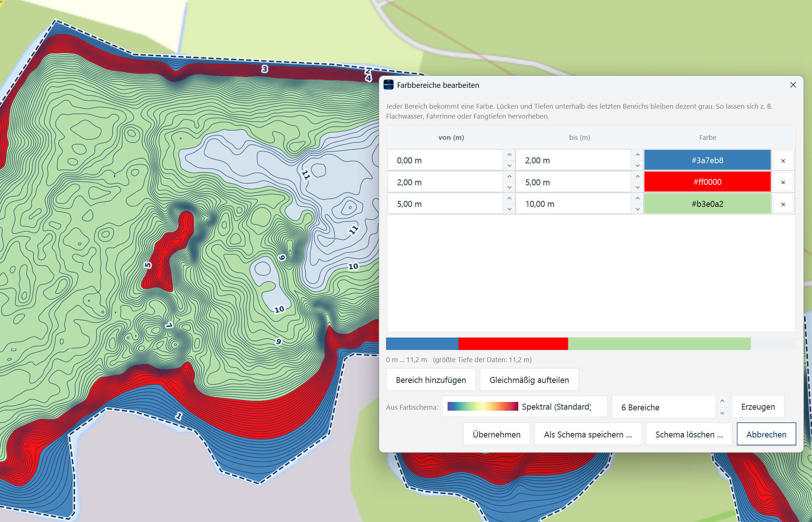This screenshot has width=812, height=522.
Task: Decrease the 'bis' value 10,00 m
Action: click(637, 209)
